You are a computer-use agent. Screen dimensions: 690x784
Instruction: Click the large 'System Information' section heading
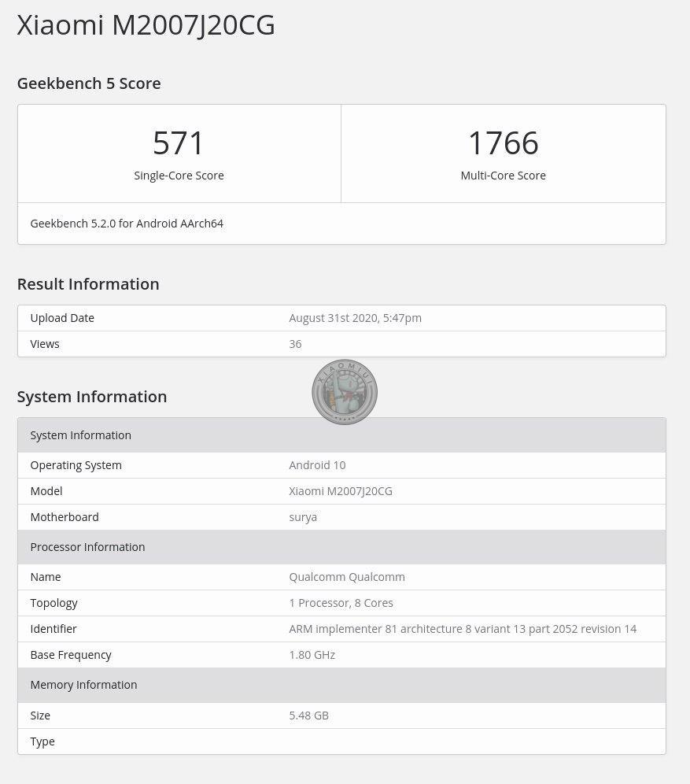92,397
